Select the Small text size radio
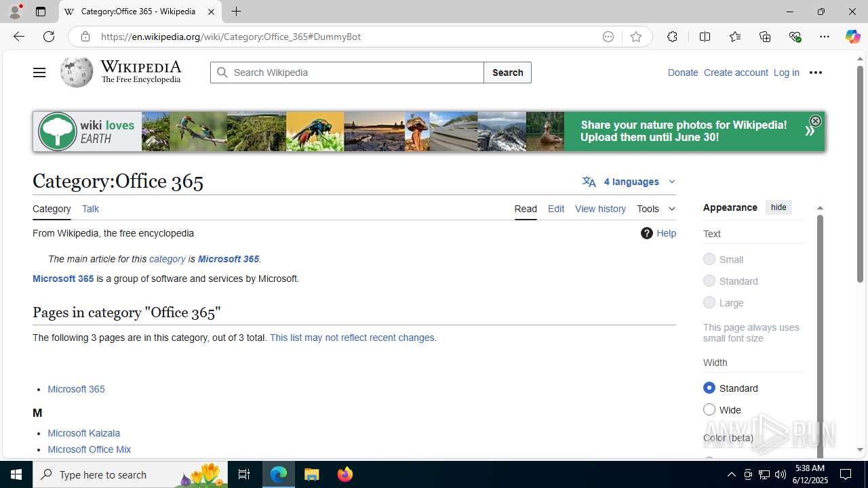This screenshot has height=488, width=868. click(709, 259)
